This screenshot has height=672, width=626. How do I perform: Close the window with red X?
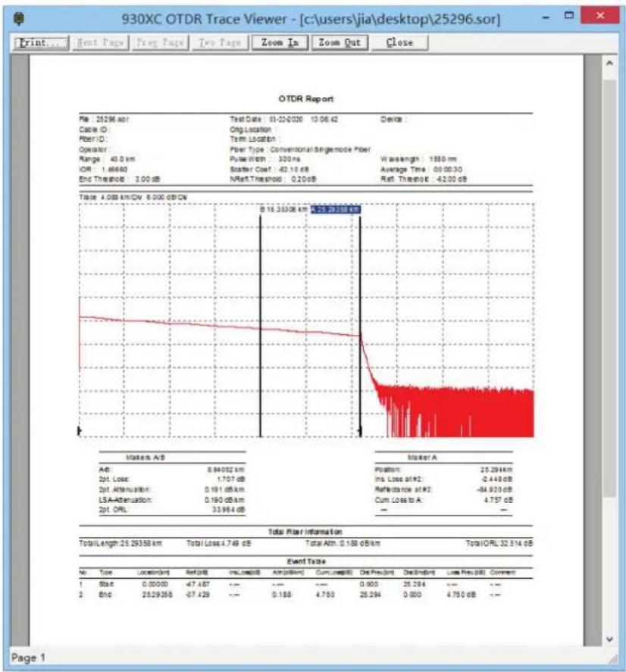point(600,15)
